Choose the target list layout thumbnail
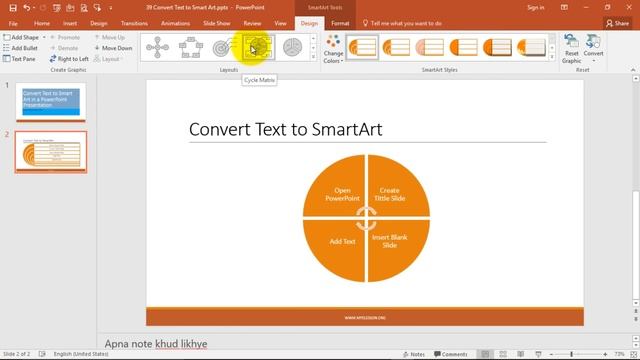Image resolution: width=640 pixels, height=360 pixels. (x=224, y=47)
